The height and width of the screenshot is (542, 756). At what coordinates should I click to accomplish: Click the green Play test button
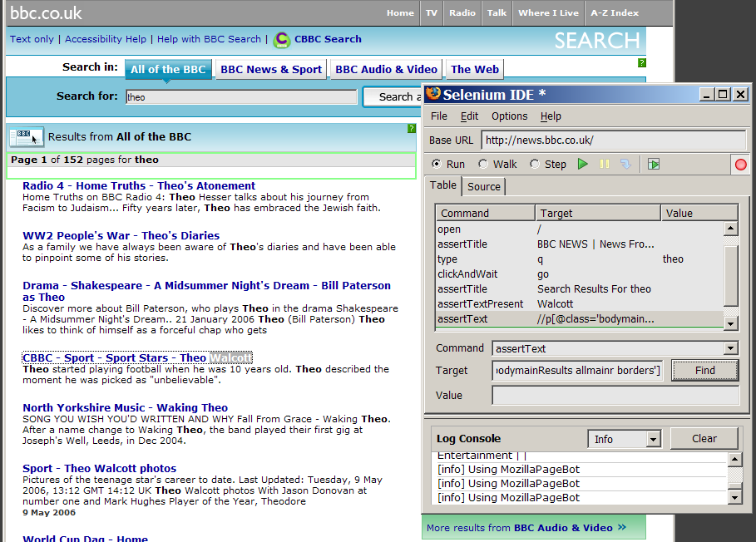(x=582, y=165)
